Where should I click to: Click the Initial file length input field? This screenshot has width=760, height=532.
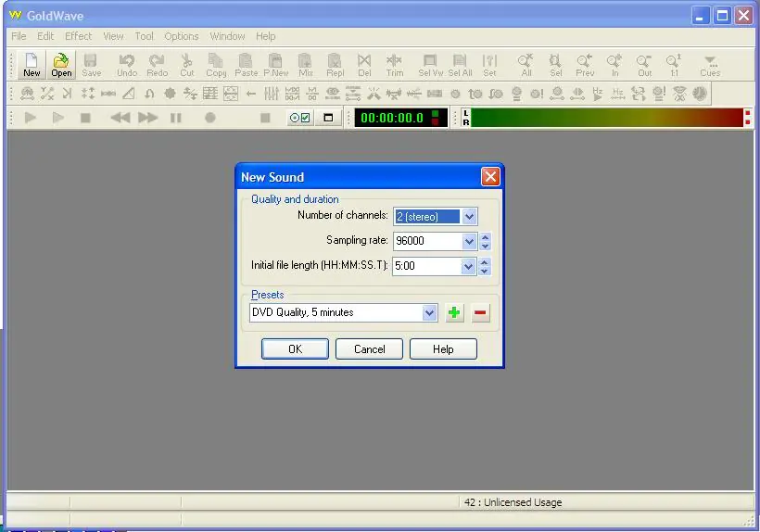pyautogui.click(x=427, y=265)
